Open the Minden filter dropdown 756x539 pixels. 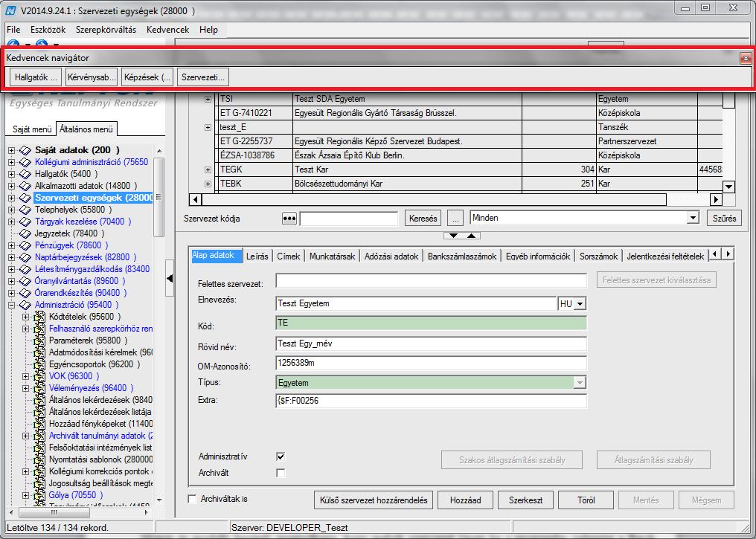tap(693, 218)
